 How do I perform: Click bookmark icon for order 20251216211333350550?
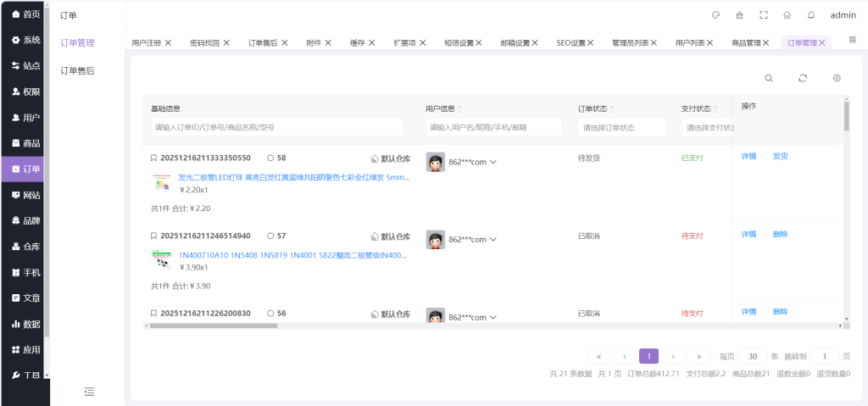[154, 158]
